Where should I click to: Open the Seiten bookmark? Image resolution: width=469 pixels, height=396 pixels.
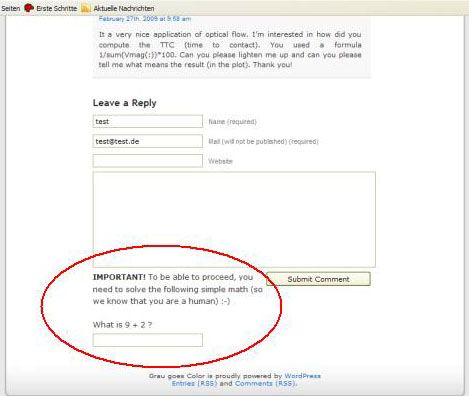point(10,9)
